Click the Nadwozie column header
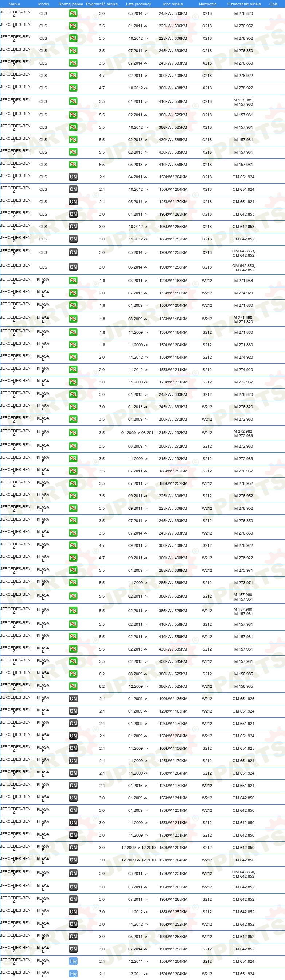This screenshot has width=285, height=980. coord(207,4)
